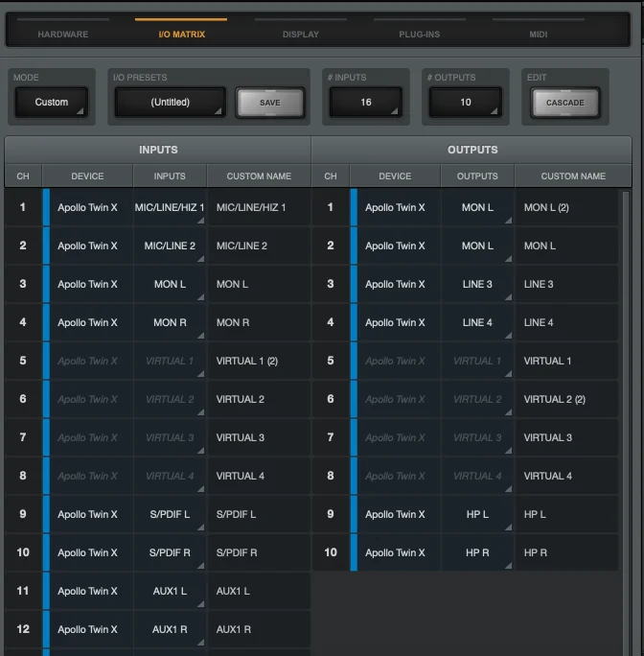Select the I/O MATRIX tab
Image resolution: width=644 pixels, height=656 pixels.
point(181,34)
